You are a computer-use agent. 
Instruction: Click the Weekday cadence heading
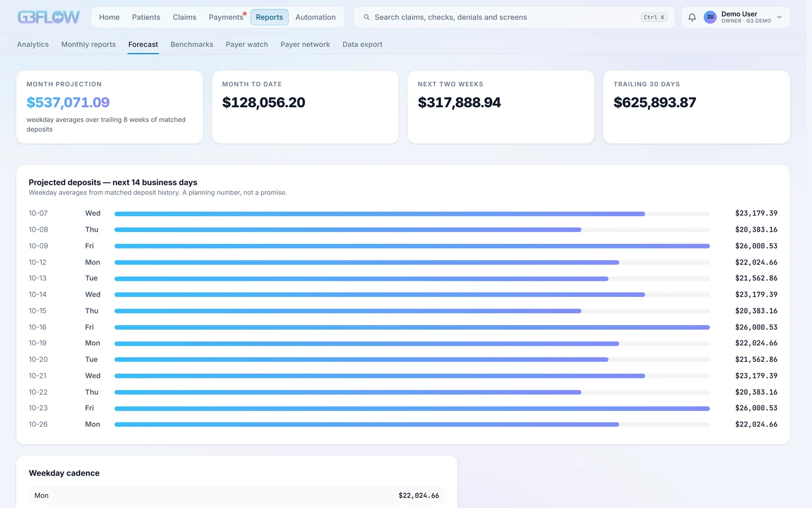pos(64,473)
